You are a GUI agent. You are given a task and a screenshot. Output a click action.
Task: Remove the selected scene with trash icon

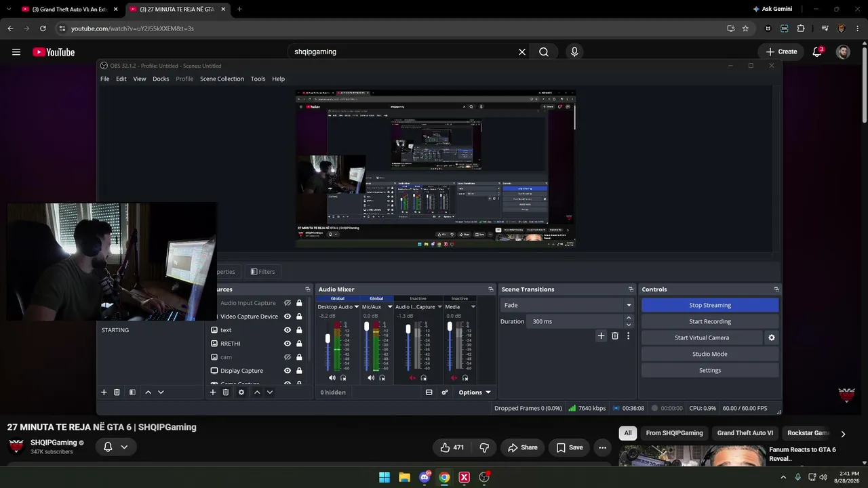117,392
